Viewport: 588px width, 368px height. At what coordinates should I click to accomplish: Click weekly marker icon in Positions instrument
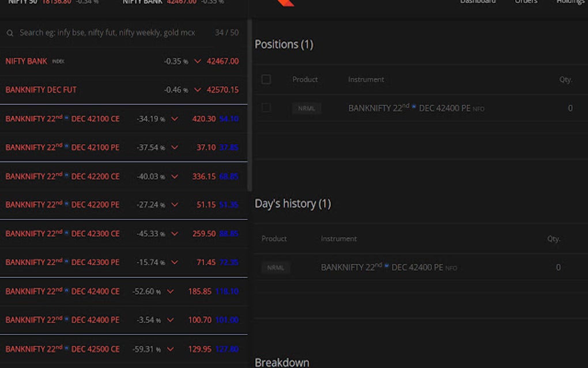click(x=414, y=107)
